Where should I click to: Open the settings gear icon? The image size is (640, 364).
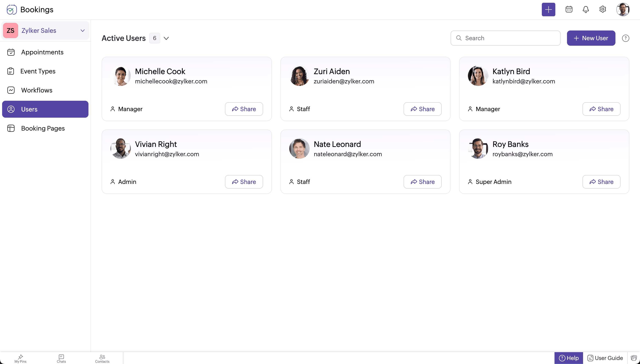click(x=603, y=10)
